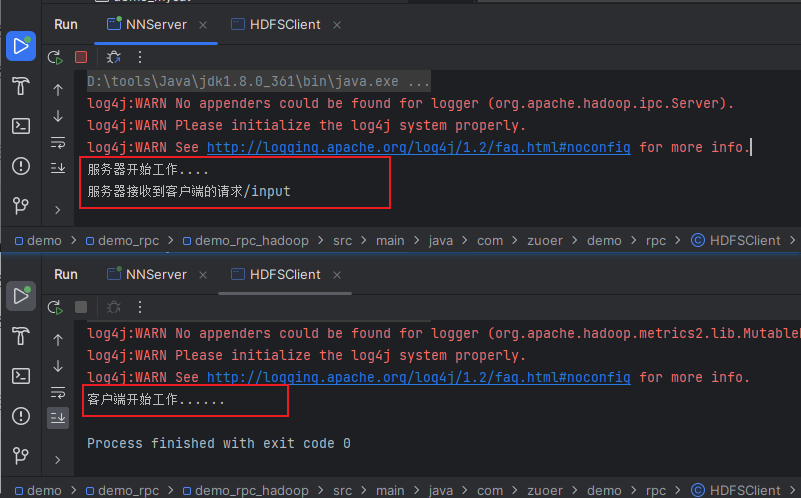The image size is (801, 498).
Task: Close the NNServer tab in upper panel
Action: click(203, 24)
